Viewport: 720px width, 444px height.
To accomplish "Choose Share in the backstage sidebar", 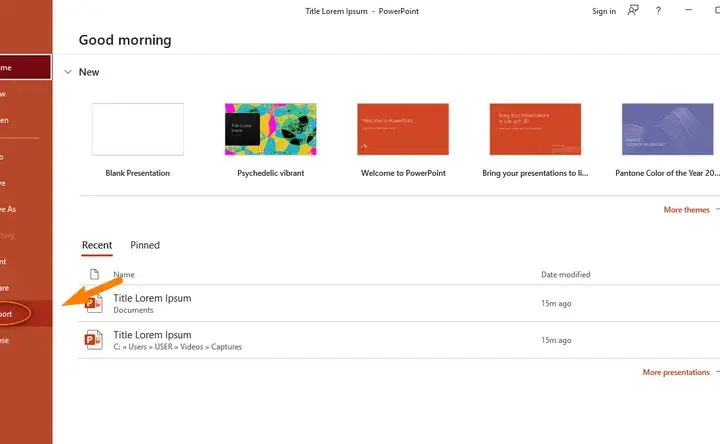I will (25, 288).
